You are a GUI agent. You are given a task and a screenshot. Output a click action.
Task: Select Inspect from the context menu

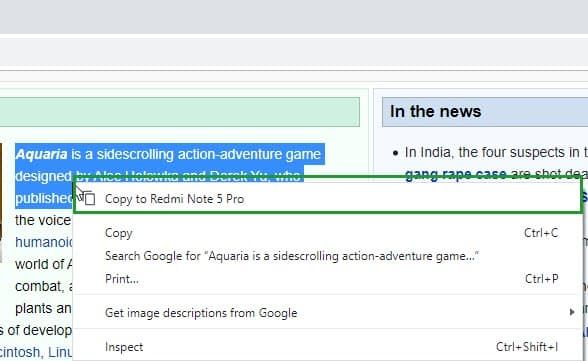click(328, 347)
